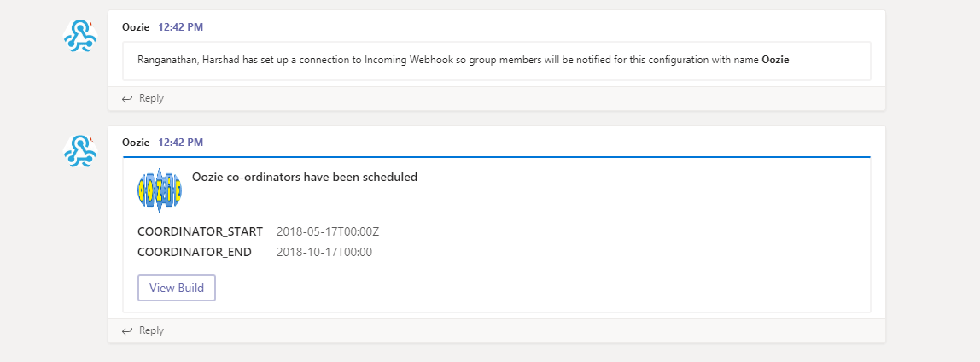Click the View Build button
The height and width of the screenshot is (362, 980).
(x=177, y=288)
